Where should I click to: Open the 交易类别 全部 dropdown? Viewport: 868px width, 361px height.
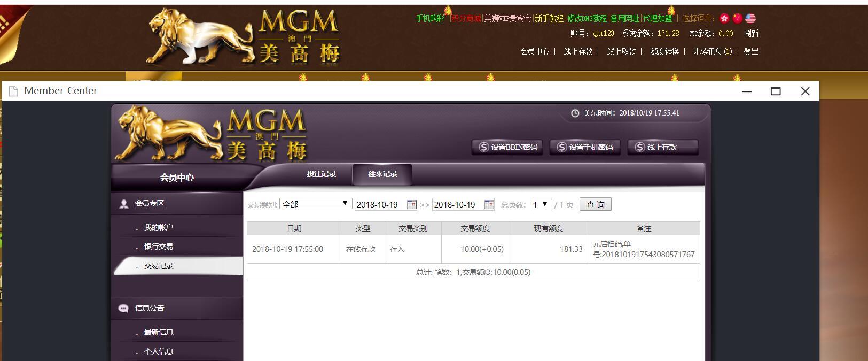pyautogui.click(x=316, y=204)
